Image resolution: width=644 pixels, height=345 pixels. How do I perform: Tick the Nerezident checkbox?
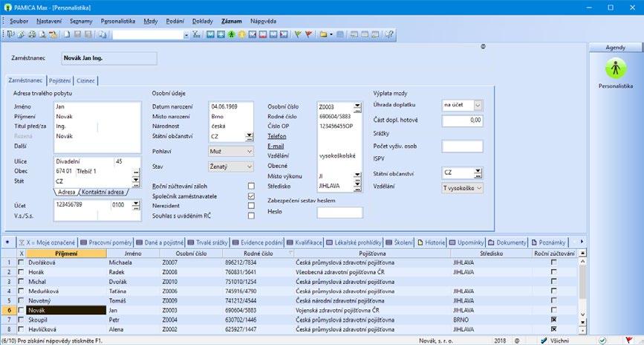tap(251, 206)
